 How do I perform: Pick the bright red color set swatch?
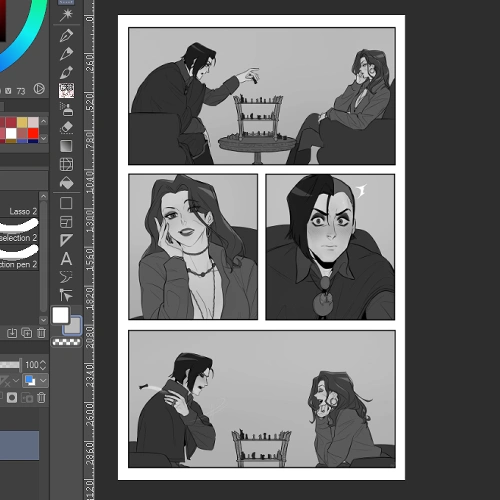pyautogui.click(x=33, y=133)
